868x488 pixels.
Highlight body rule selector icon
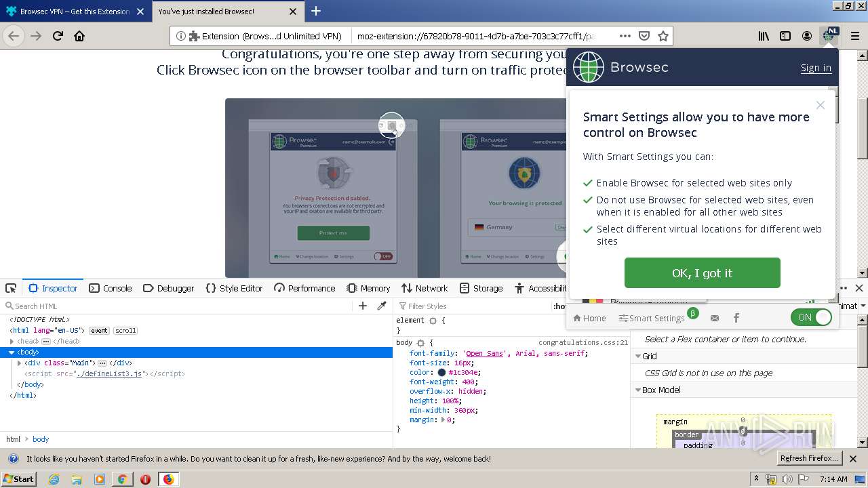420,343
